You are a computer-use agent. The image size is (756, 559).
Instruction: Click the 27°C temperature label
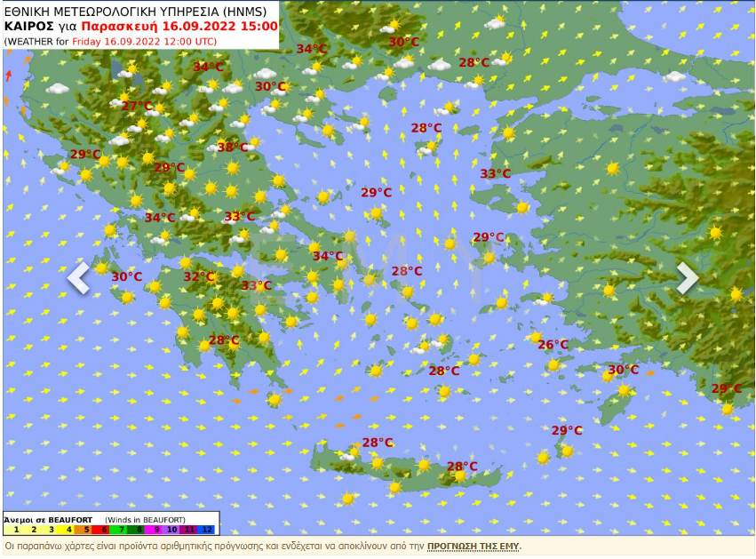(x=137, y=106)
